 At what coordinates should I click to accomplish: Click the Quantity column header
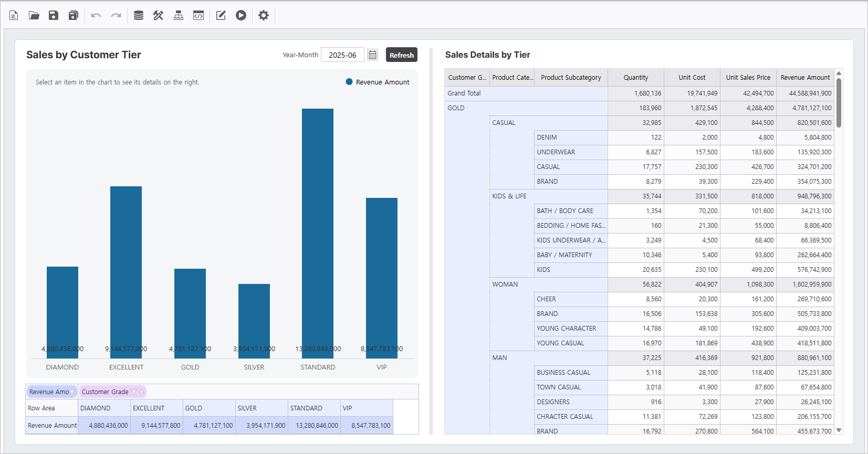point(635,78)
